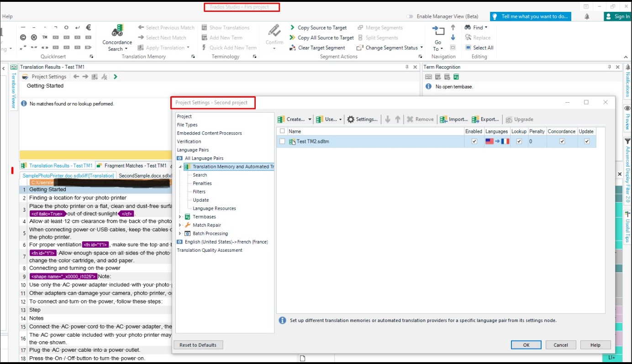This screenshot has height=364, width=632.
Task: Click OK in Project Settings dialog
Action: click(526, 345)
